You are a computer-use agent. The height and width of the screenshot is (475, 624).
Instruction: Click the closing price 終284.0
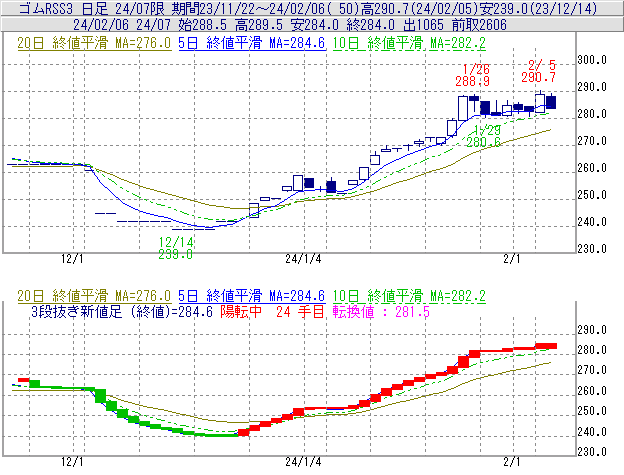[370, 25]
